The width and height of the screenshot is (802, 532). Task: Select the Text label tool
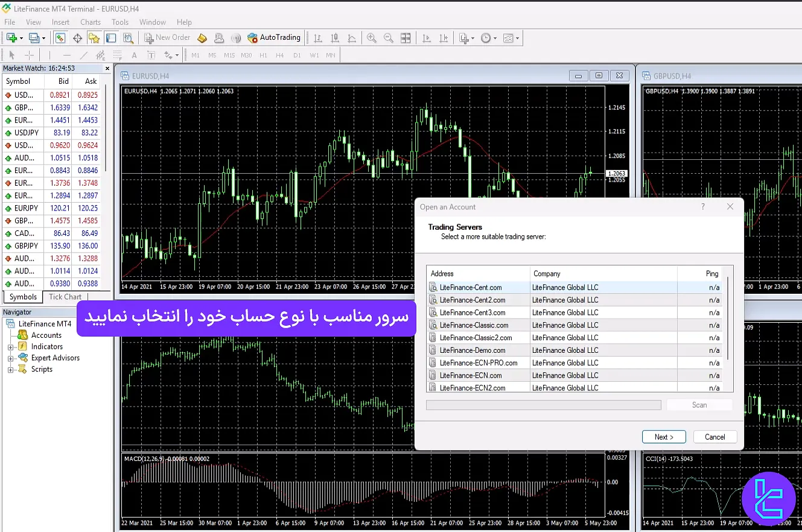(152, 54)
